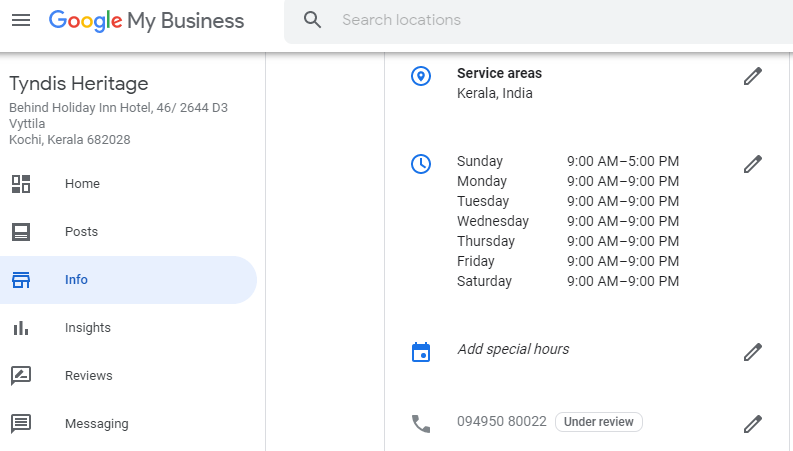This screenshot has width=793, height=451.
Task: Click the Messaging chat icon
Action: (x=21, y=424)
